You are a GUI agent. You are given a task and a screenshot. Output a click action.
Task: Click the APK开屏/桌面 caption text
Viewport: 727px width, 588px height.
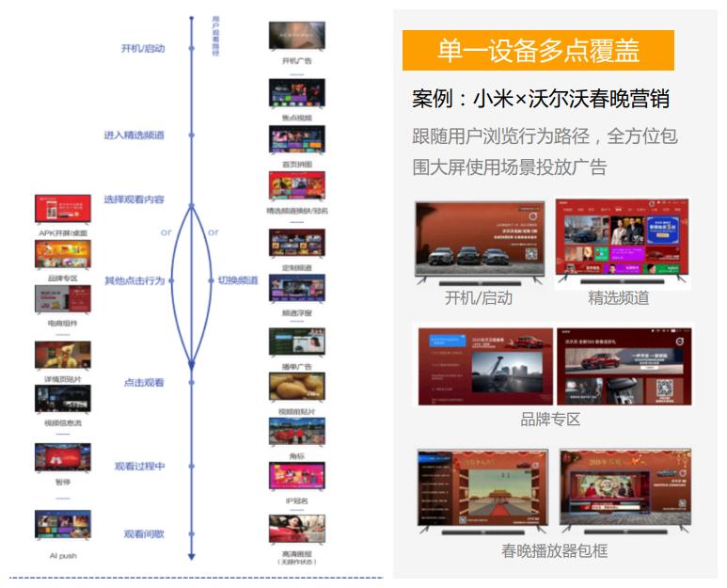[x=63, y=232]
